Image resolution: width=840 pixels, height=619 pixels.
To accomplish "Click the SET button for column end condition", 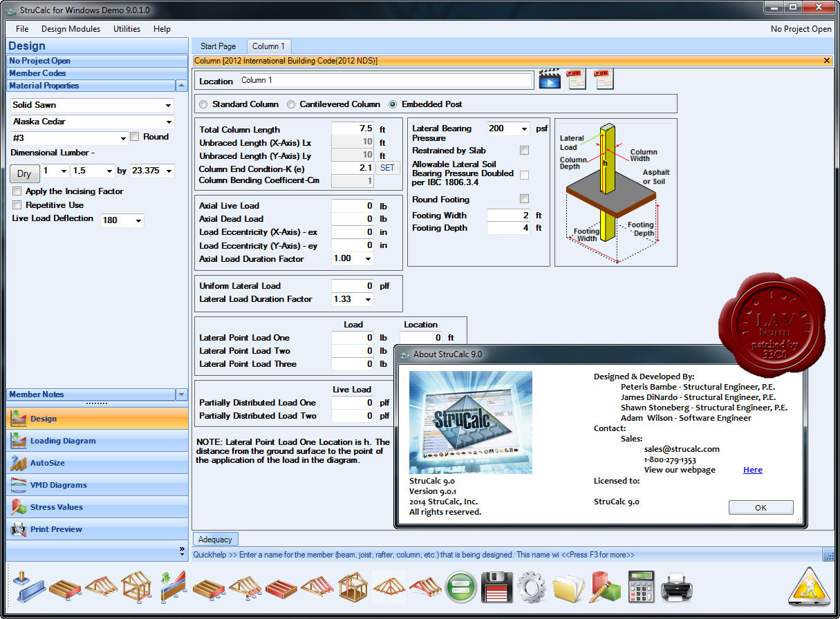I will [x=388, y=168].
